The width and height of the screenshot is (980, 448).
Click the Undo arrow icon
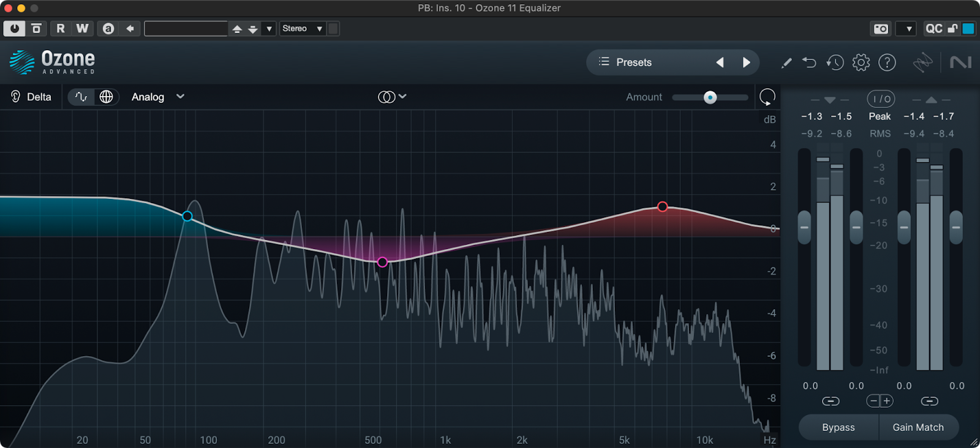click(809, 62)
